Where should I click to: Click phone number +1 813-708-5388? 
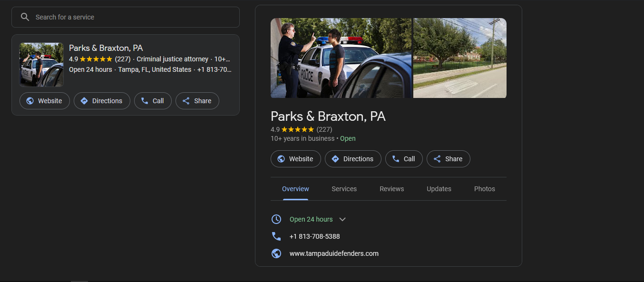314,236
